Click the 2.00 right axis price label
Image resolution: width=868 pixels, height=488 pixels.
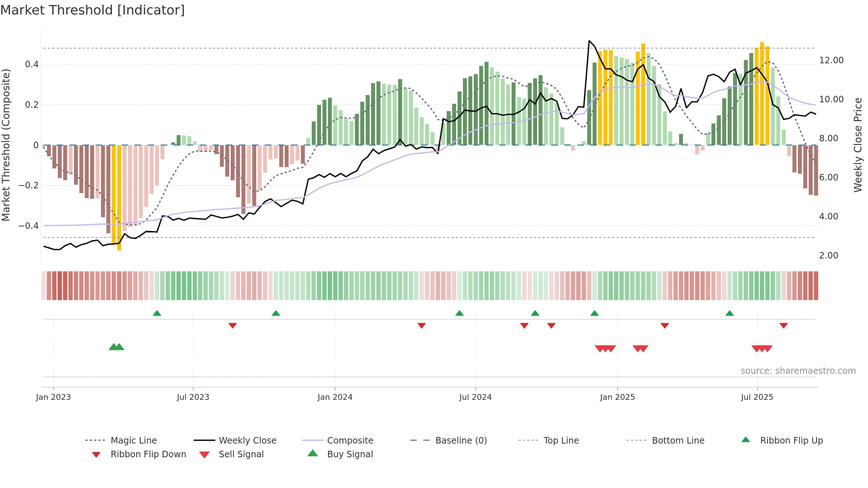[x=829, y=256]
